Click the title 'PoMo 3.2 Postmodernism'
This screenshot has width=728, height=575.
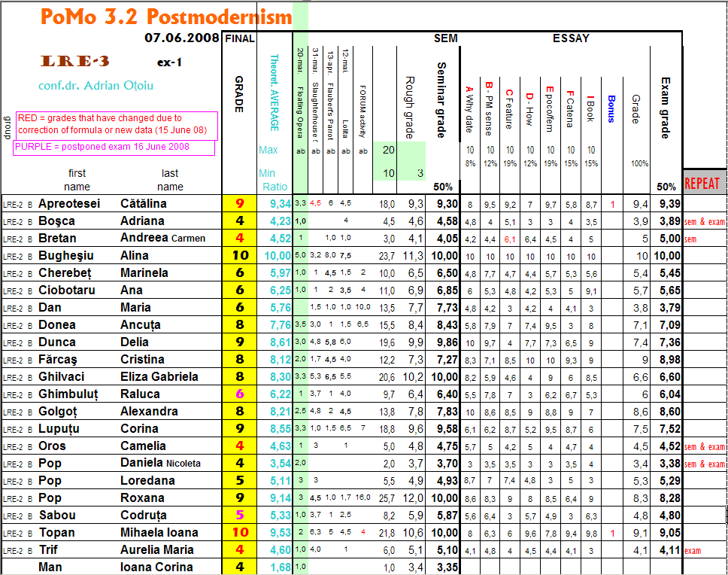click(x=166, y=17)
